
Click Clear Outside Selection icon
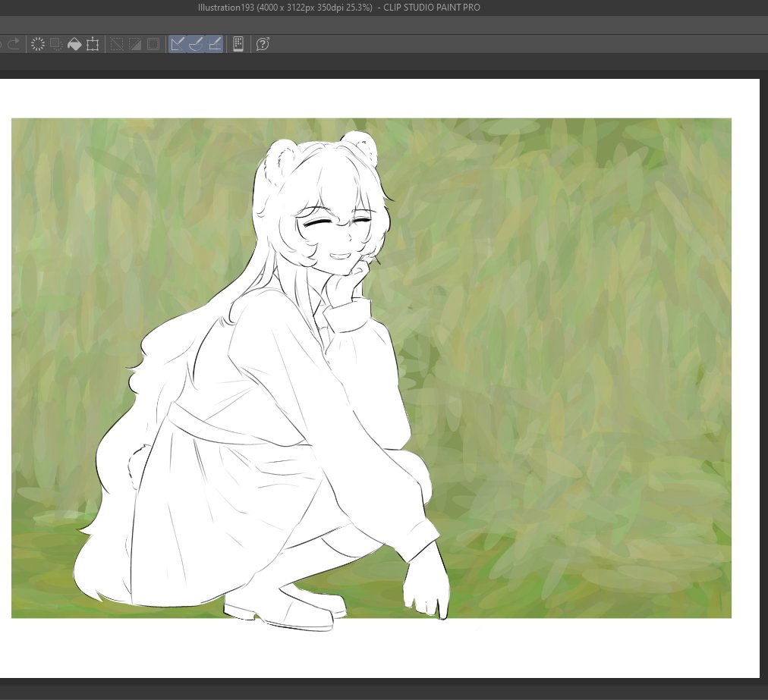point(56,44)
